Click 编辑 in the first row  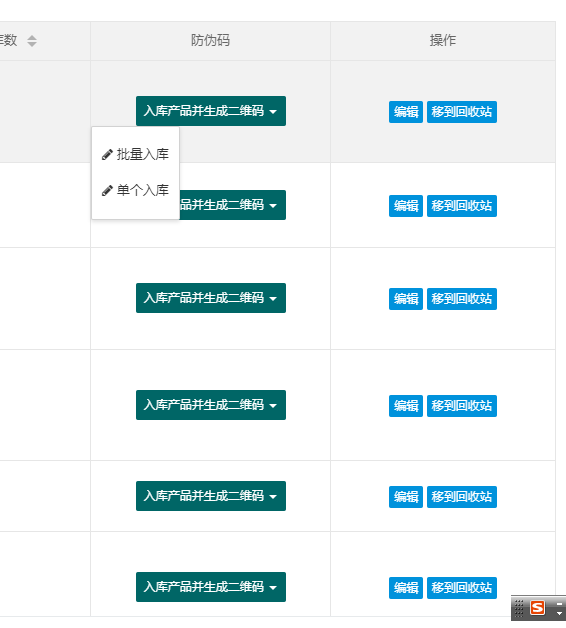(406, 112)
